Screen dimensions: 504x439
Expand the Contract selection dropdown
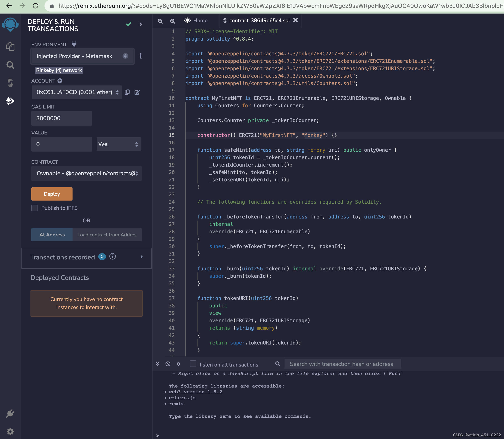point(86,173)
